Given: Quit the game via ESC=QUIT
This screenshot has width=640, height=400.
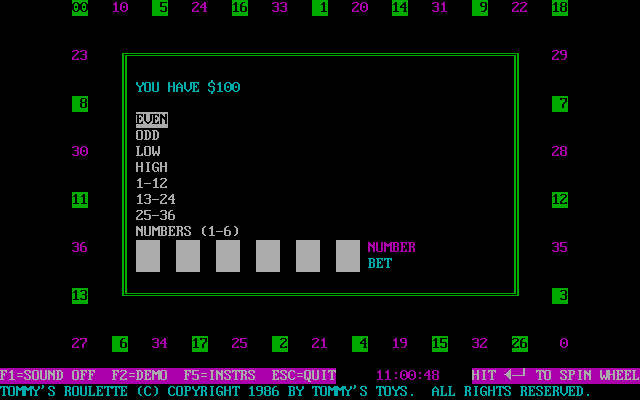Looking at the screenshot, I should click(x=304, y=375).
